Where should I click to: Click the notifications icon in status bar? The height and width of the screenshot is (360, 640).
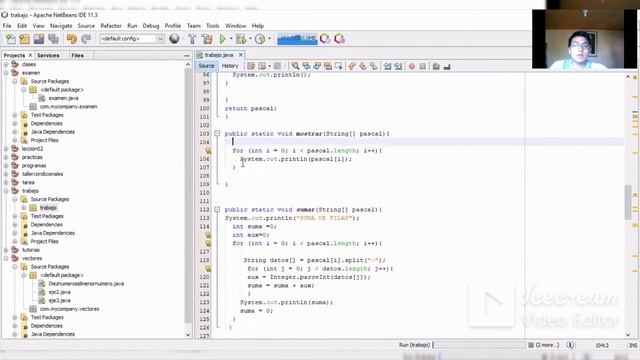[570, 345]
